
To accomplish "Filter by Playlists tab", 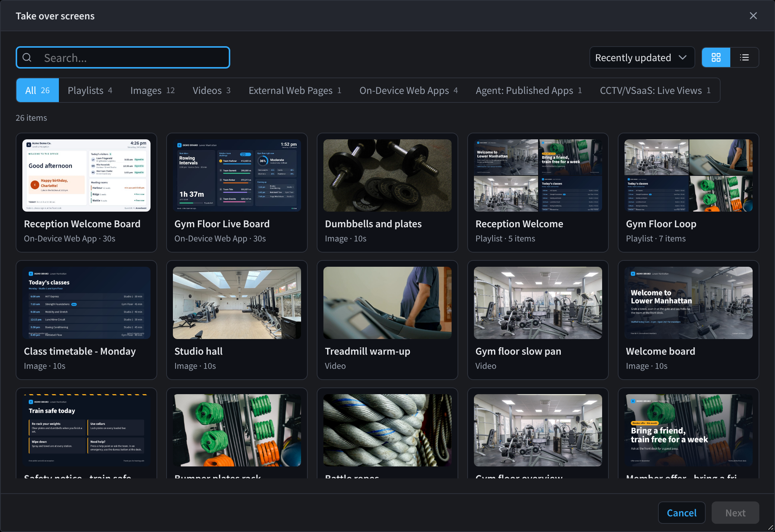I will click(x=90, y=90).
